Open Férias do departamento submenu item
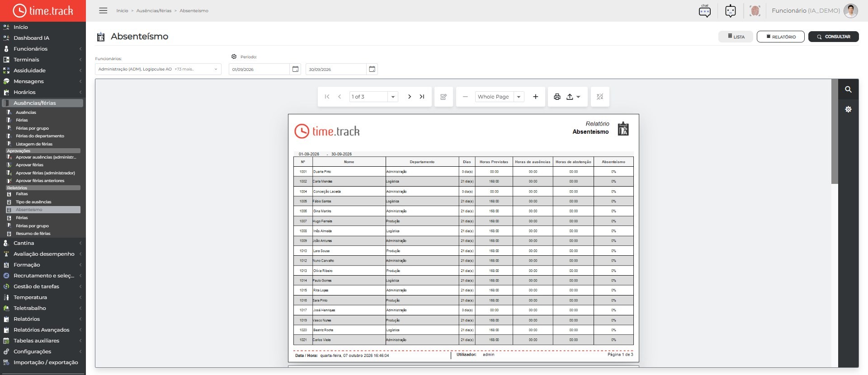This screenshot has height=375, width=868. point(40,136)
